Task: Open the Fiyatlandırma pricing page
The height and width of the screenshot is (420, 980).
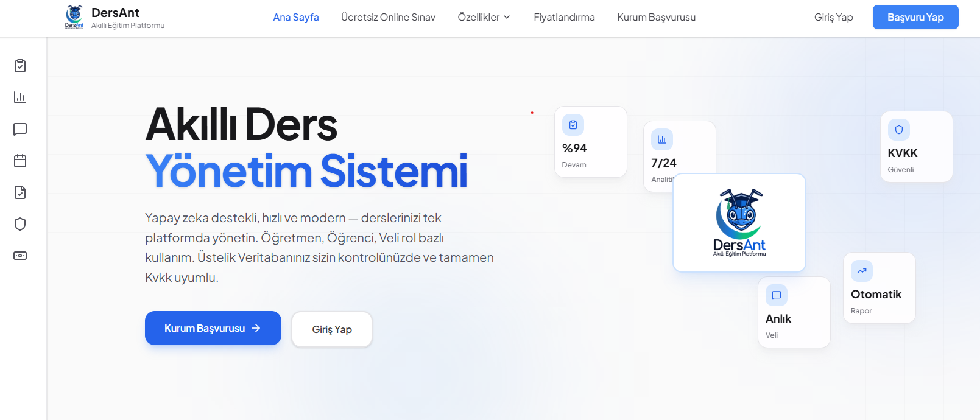Action: (564, 17)
